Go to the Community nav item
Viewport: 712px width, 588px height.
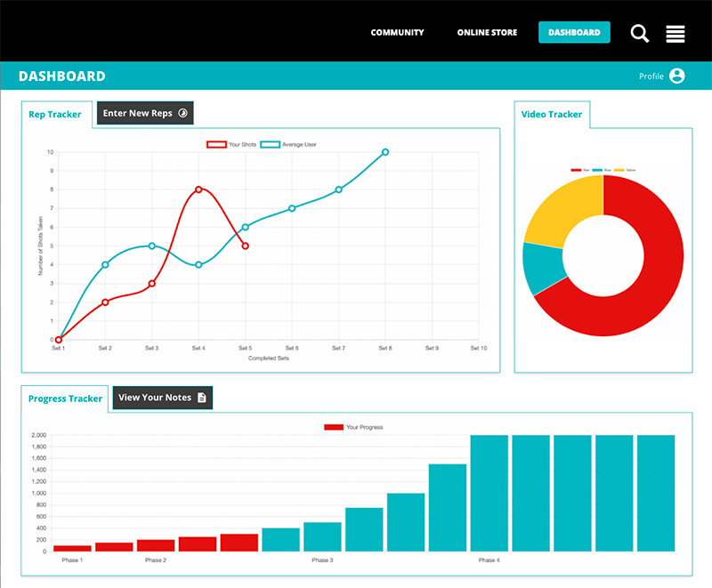(x=397, y=33)
